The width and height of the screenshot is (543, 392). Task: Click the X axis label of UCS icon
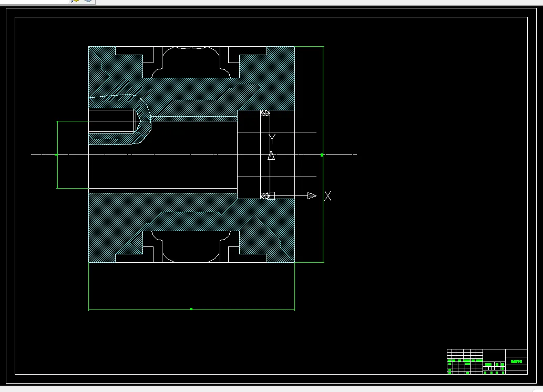tap(327, 196)
